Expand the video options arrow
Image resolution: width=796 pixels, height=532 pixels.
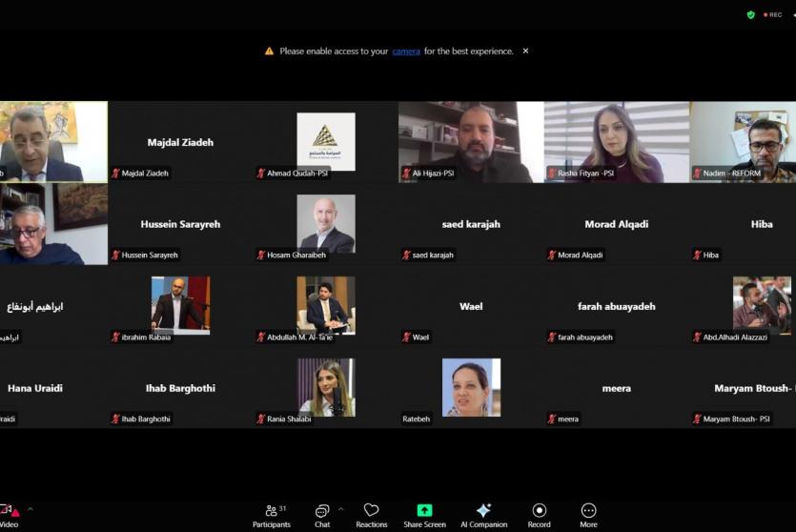30,509
